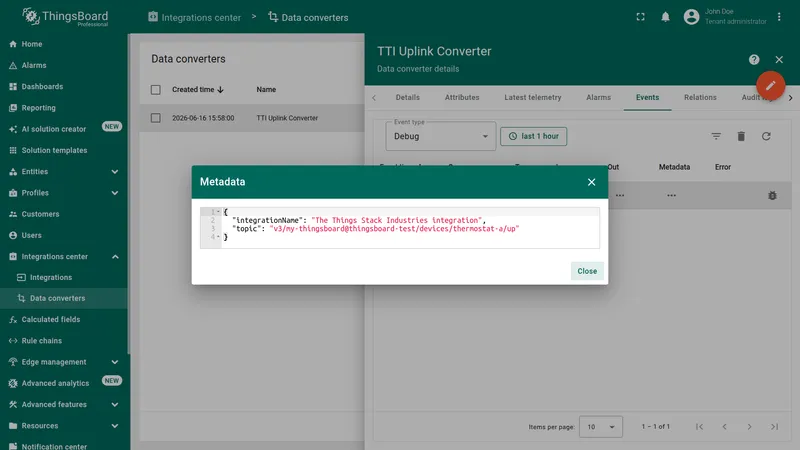The width and height of the screenshot is (800, 450).
Task: Open notifications bell
Action: tap(665, 17)
